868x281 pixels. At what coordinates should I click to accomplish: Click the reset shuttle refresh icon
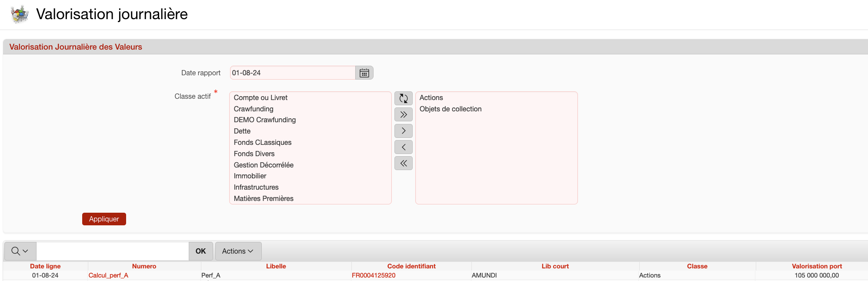click(x=404, y=98)
